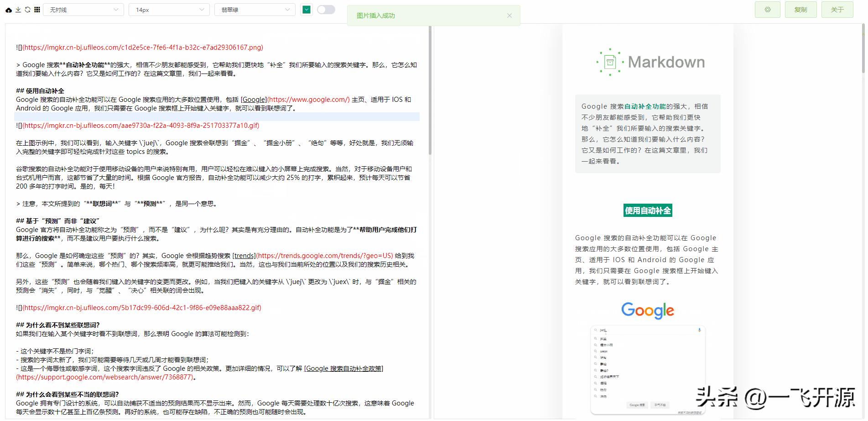The width and height of the screenshot is (868, 421).
Task: Click the cloud upload icon
Action: 8,9
